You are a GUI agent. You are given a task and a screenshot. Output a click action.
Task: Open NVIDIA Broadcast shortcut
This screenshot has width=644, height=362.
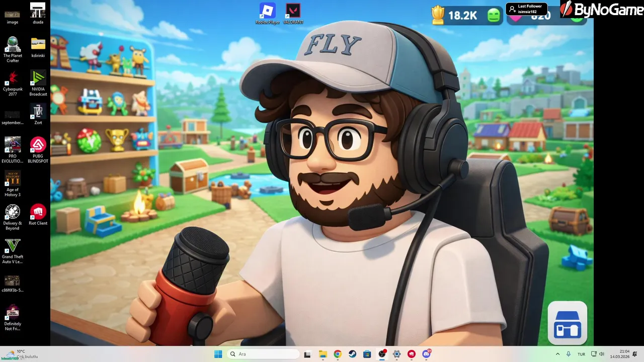tap(38, 83)
